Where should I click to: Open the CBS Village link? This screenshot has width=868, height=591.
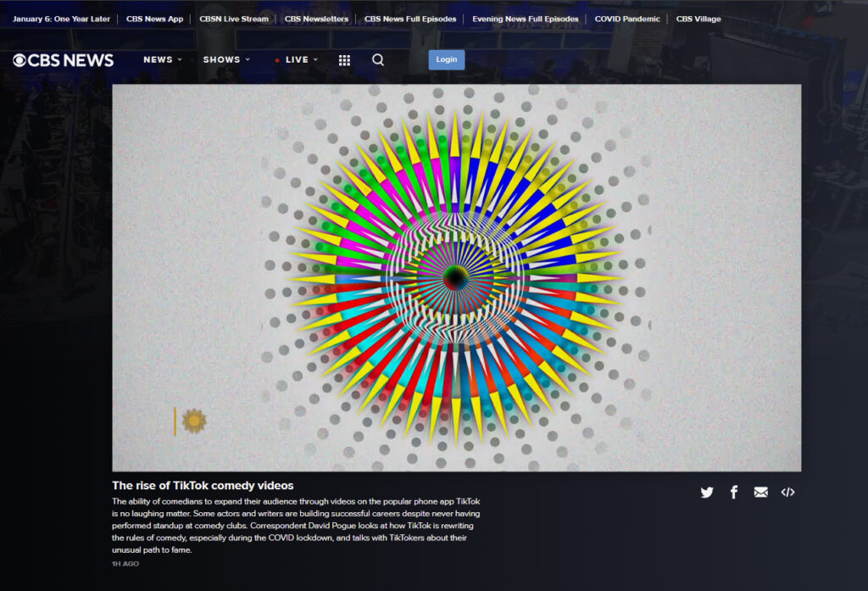point(698,19)
